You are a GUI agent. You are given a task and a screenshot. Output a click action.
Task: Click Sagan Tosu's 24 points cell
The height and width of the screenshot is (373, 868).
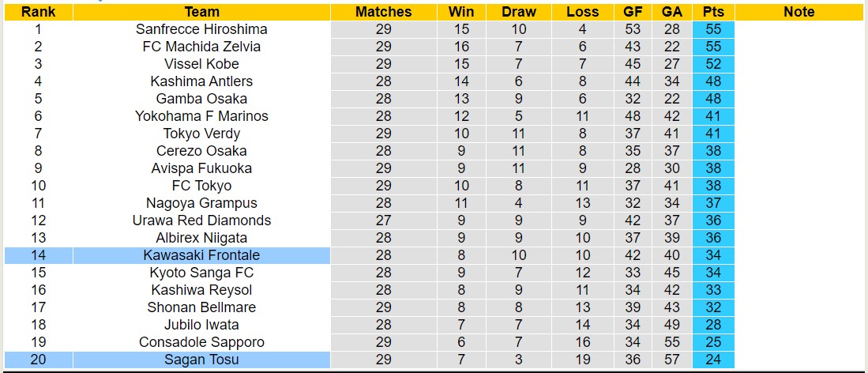pyautogui.click(x=713, y=360)
